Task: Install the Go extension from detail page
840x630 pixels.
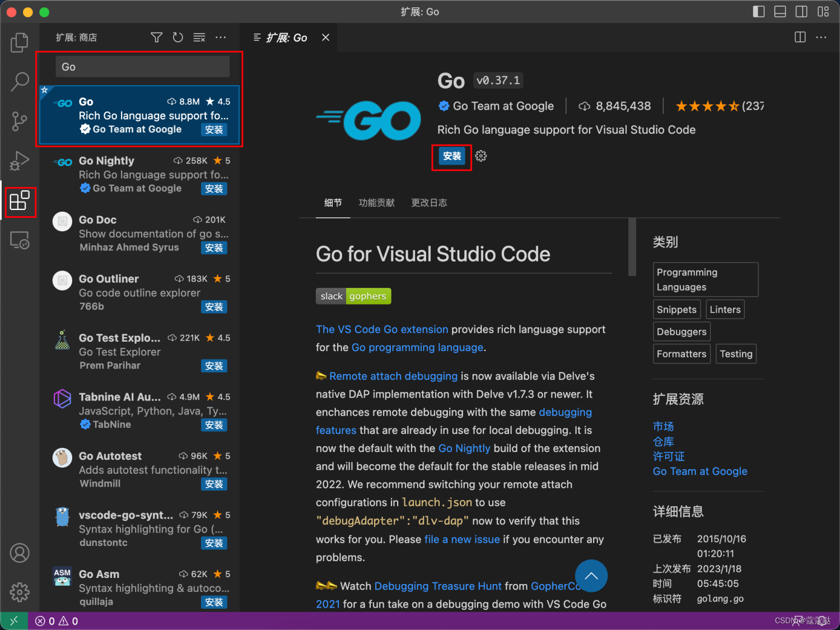Action: (452, 156)
